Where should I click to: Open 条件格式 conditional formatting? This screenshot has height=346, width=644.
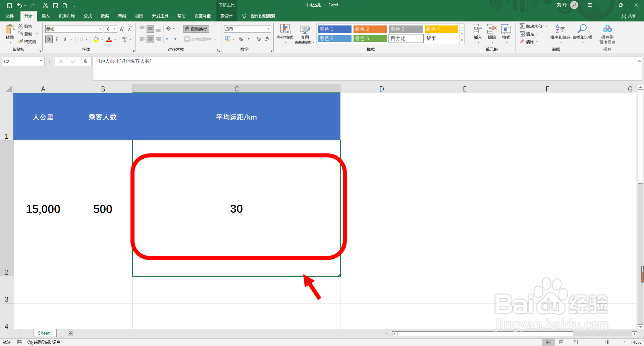pos(285,33)
